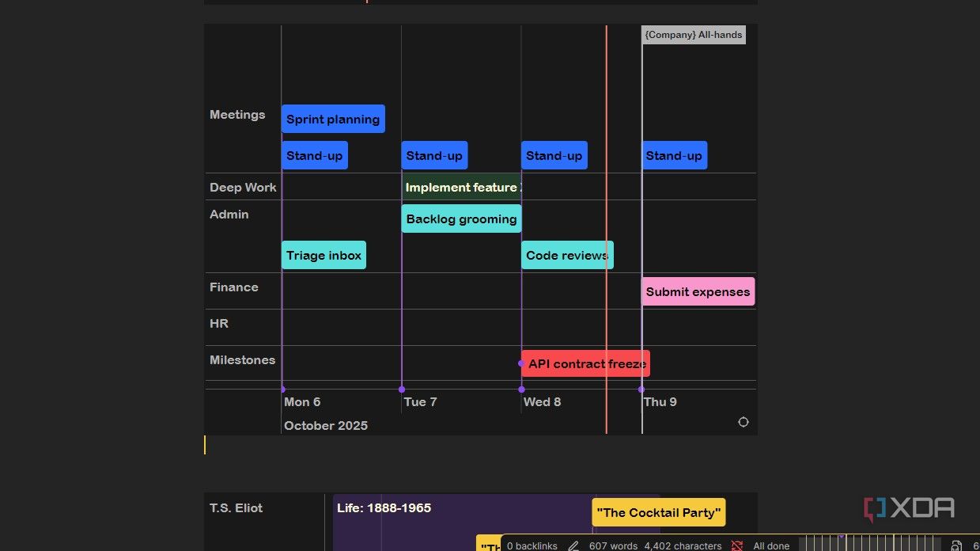Click the timeline recenter target icon
The image size is (980, 551).
(743, 422)
